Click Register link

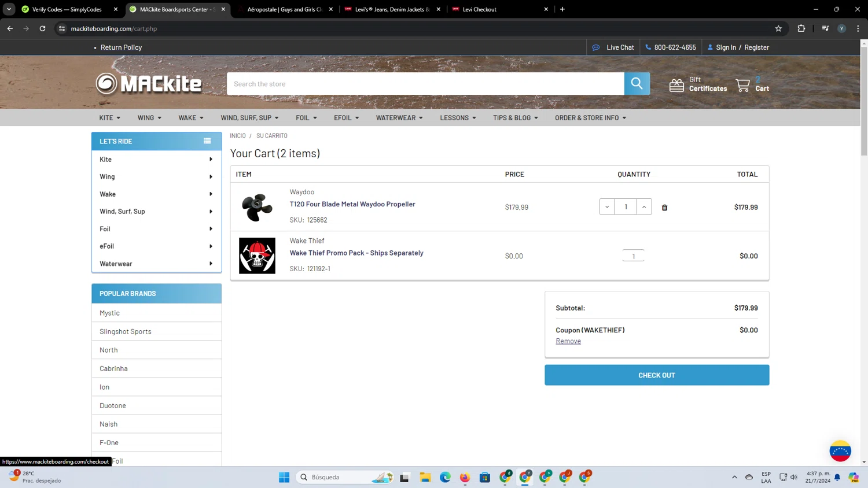pos(756,47)
